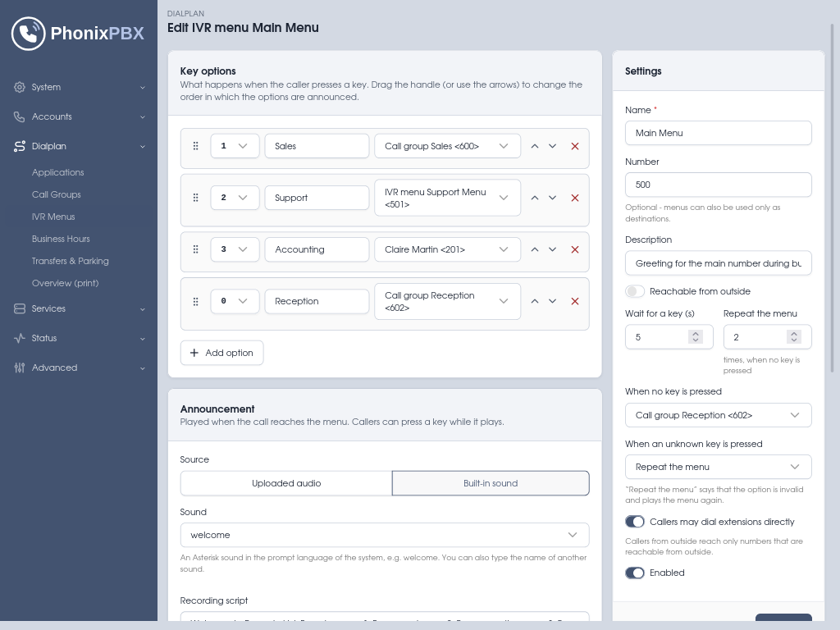This screenshot has height=630, width=840.
Task: Open IVR Menus in sidebar
Action: coord(53,217)
